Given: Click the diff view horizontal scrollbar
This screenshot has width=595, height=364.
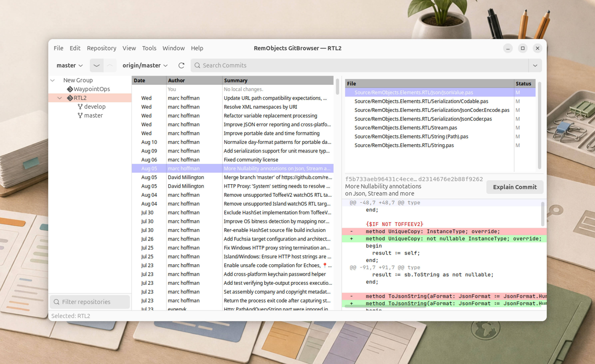Looking at the screenshot, I should coord(385,306).
